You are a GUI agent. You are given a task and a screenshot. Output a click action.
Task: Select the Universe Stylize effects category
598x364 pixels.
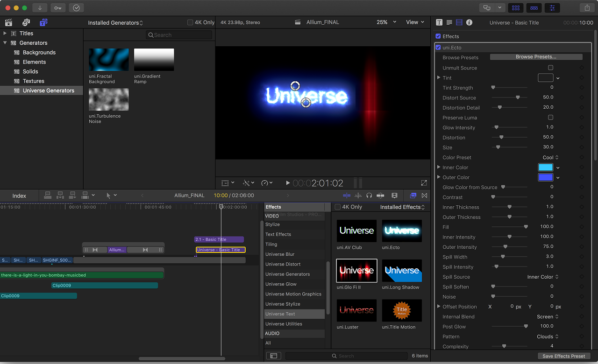[x=294, y=304]
